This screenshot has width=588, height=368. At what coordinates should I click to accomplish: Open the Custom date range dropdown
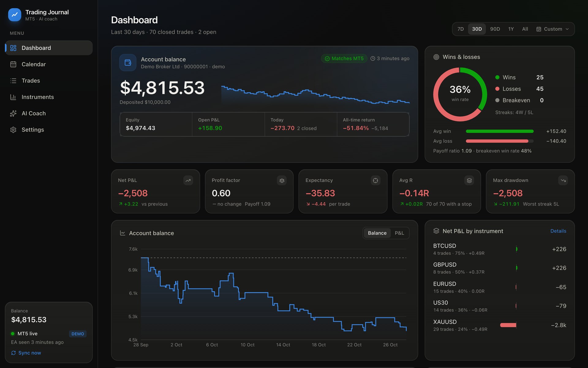(x=553, y=29)
